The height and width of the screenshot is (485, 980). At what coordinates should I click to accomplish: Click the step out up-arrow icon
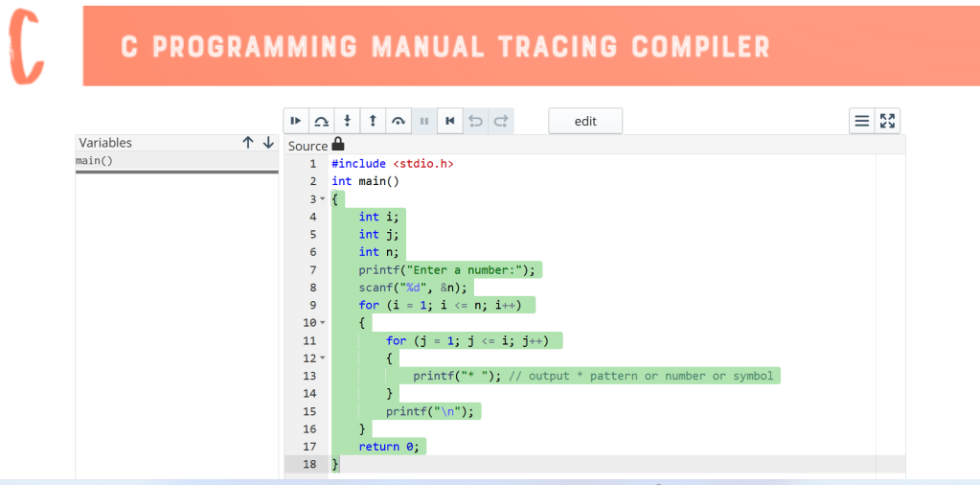[373, 121]
